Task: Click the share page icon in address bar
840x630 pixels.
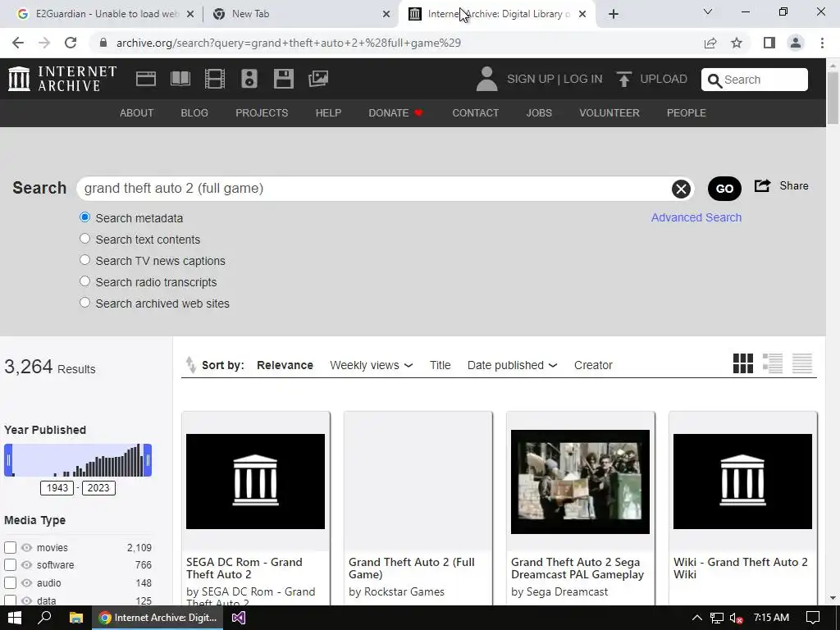Action: point(710,43)
